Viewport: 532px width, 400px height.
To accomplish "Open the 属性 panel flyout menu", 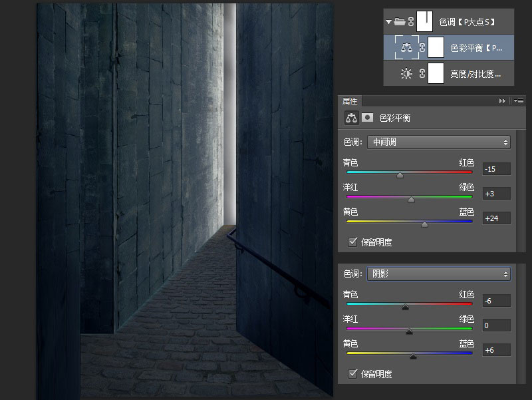I will click(519, 101).
